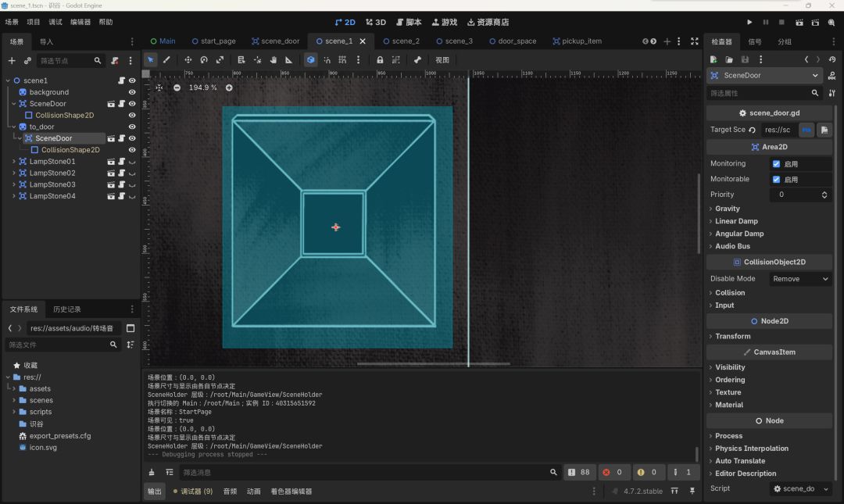Select the Rotate Mode tool
Viewport: 844px width, 504px height.
(x=204, y=59)
